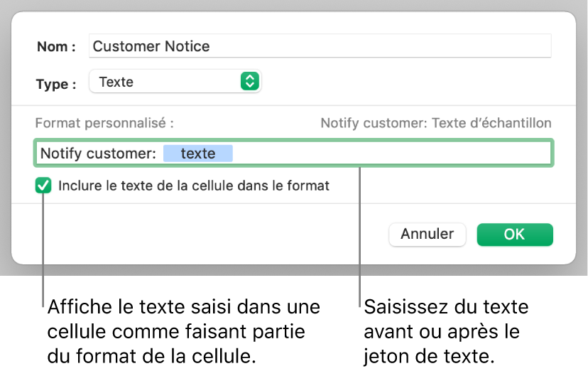Click the Nom : label
Screen dimensions: 588x376
tap(56, 48)
